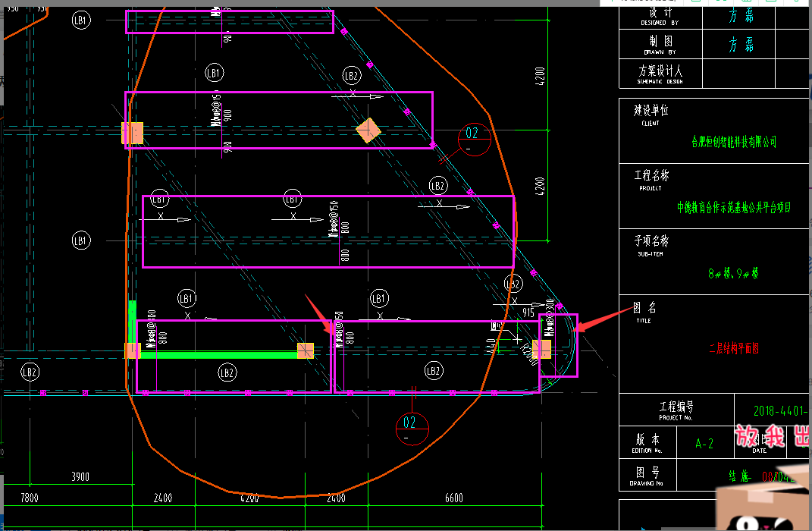Click the 方案设计人 SCHEMATIC DESIGN label
This screenshot has height=531, width=812.
tap(660, 74)
